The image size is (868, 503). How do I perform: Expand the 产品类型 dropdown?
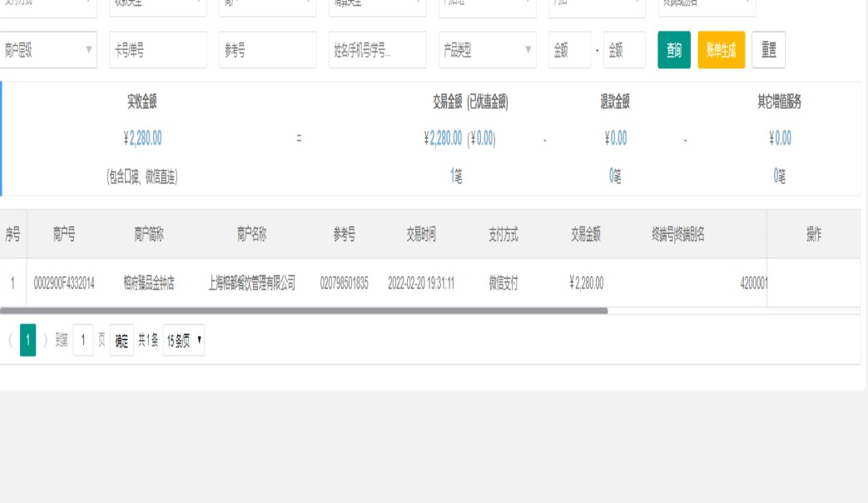tap(488, 51)
